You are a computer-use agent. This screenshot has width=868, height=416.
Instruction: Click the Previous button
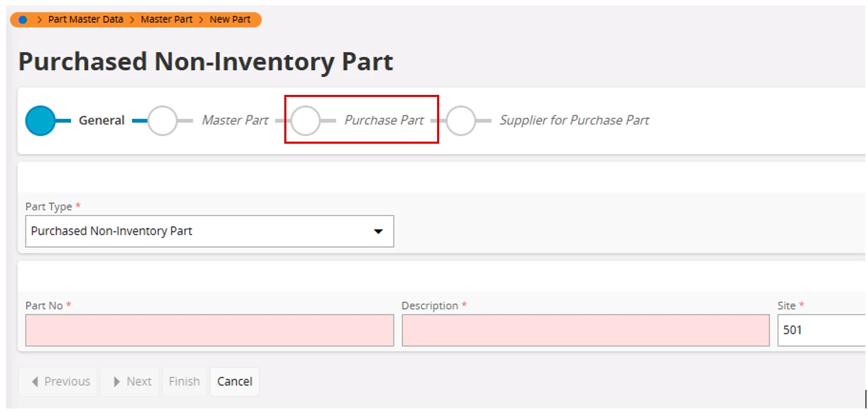[60, 382]
